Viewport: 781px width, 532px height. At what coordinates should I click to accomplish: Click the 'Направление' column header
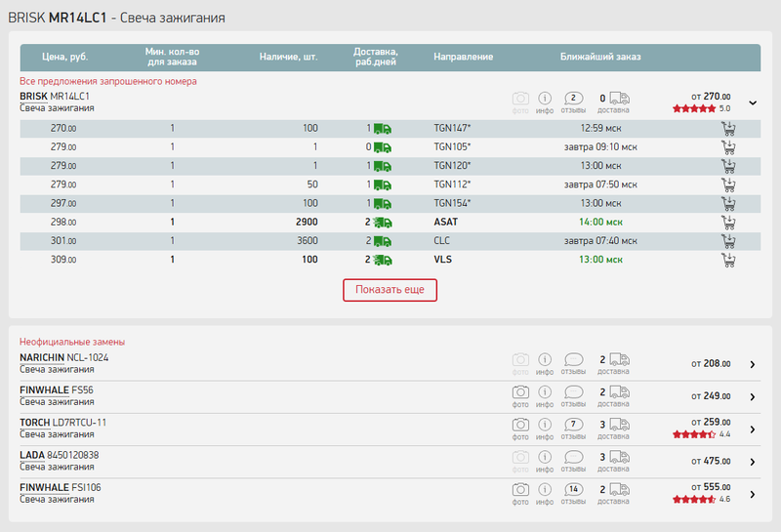463,57
